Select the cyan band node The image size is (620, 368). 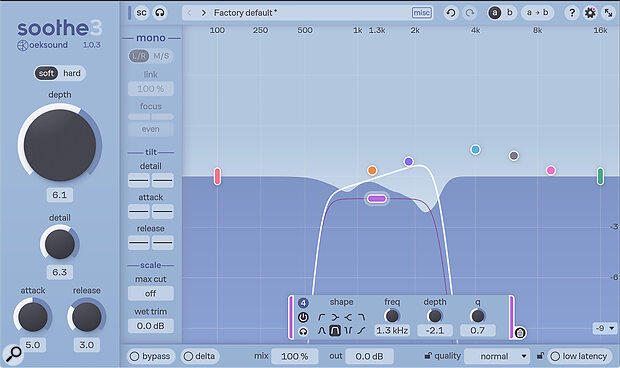click(476, 149)
